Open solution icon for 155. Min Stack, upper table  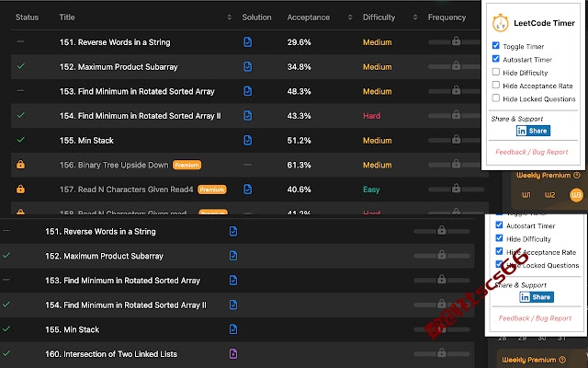[x=247, y=140]
